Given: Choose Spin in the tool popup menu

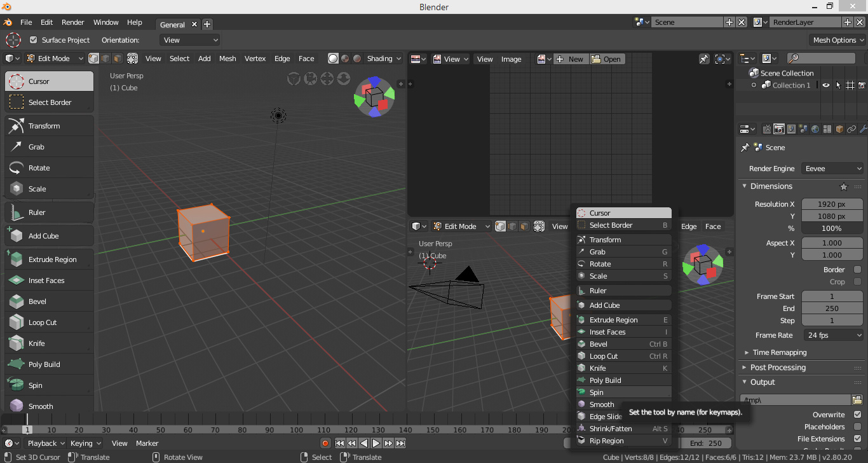Looking at the screenshot, I should click(624, 392).
